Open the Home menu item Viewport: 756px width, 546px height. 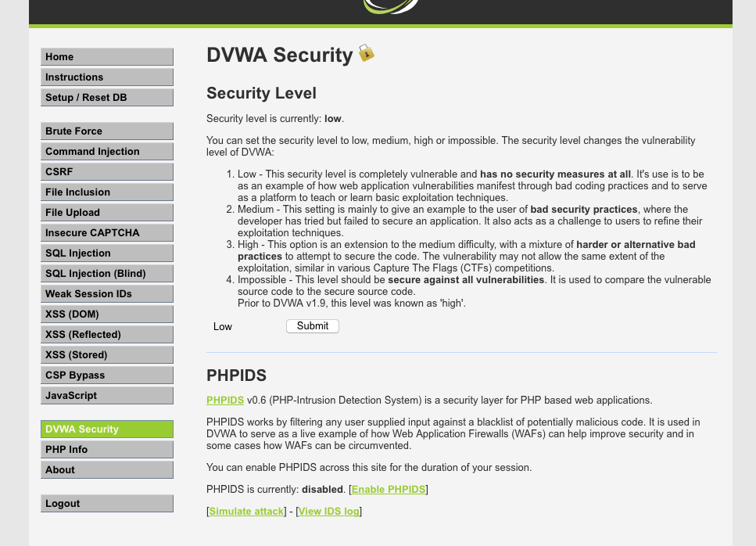point(107,56)
